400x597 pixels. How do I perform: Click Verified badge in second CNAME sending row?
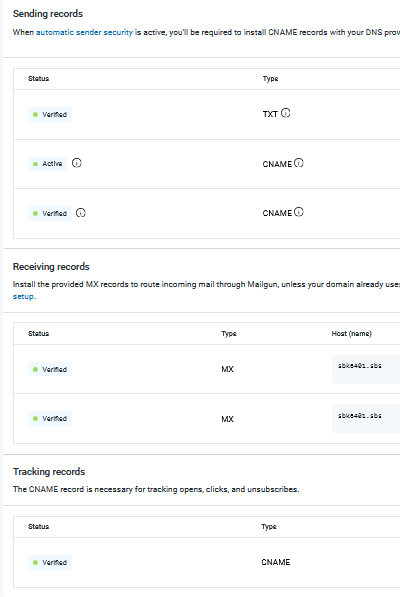click(x=50, y=213)
